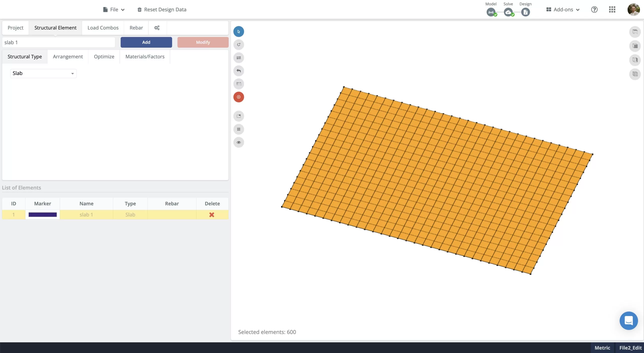This screenshot has width=644, height=353.
Task: Click the dashed rectangle window icon
Action: tap(238, 116)
